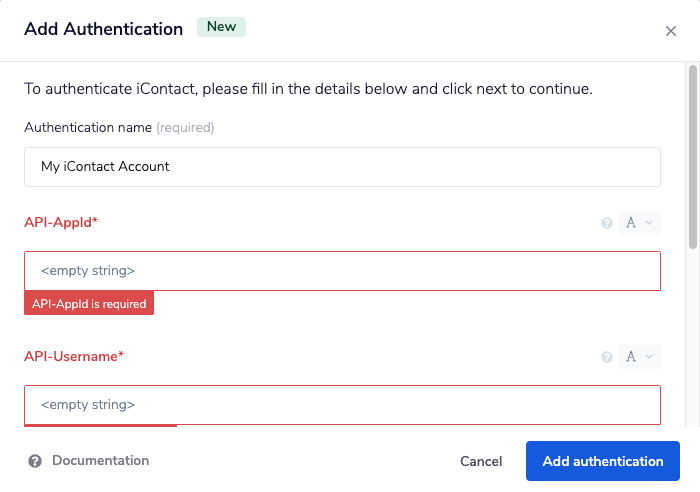Focus the Authentication name input field
The width and height of the screenshot is (700, 492).
coord(342,167)
